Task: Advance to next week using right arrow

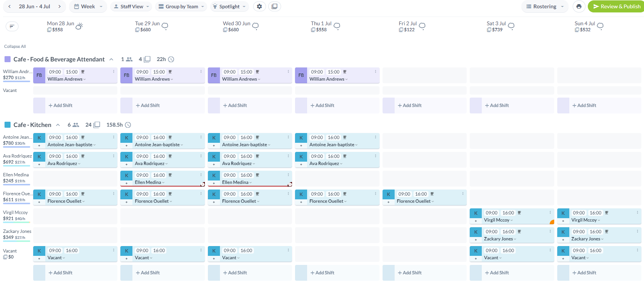Action: click(60, 6)
